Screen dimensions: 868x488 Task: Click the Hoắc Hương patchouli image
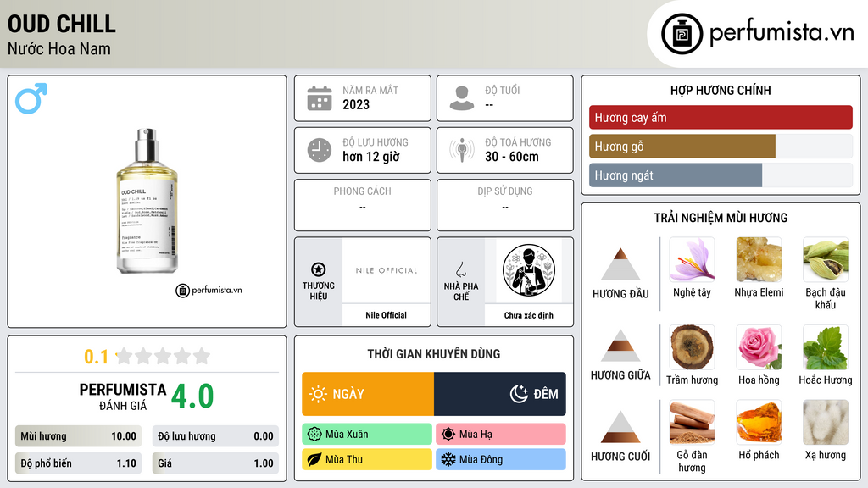826,347
